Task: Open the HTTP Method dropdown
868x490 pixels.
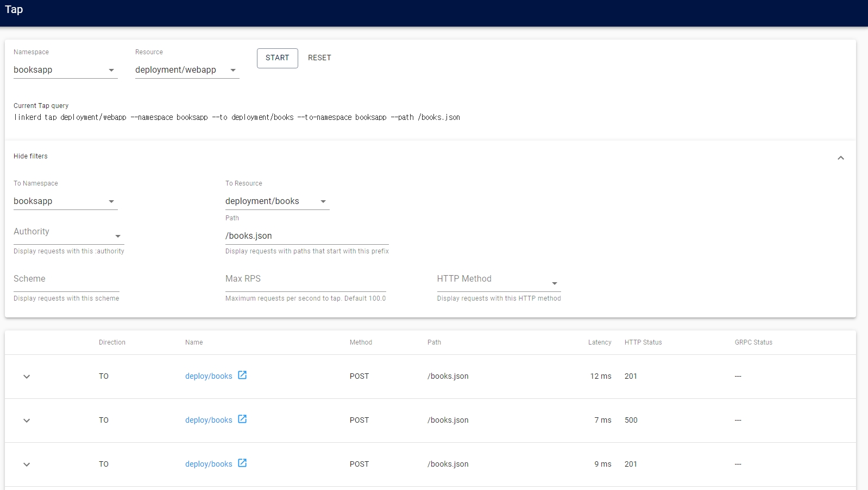Action: pos(498,282)
